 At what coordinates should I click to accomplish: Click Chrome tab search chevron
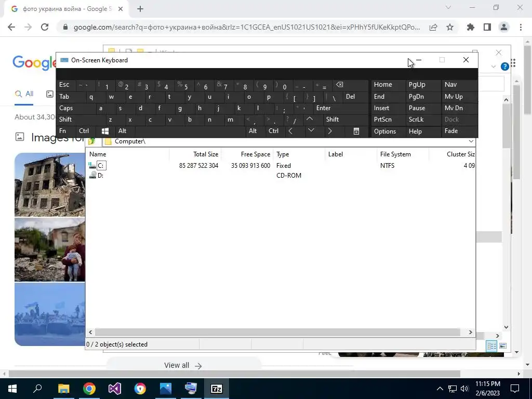[448, 7]
